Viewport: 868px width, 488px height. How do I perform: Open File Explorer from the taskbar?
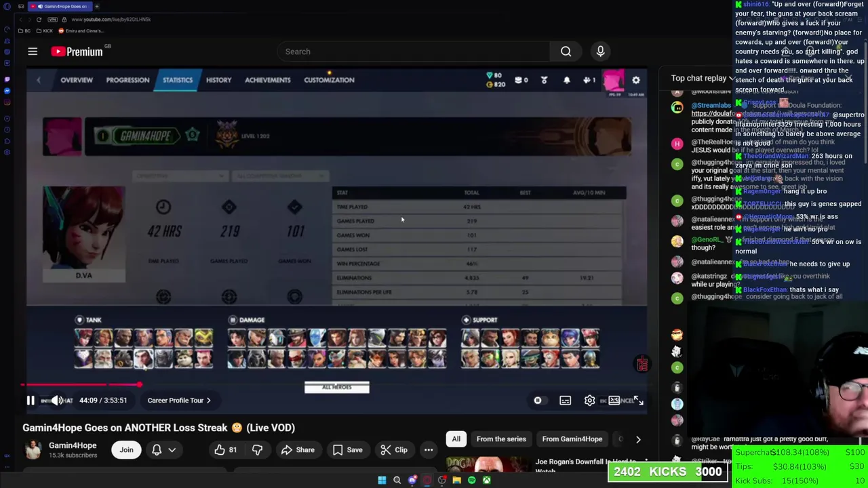point(457,481)
